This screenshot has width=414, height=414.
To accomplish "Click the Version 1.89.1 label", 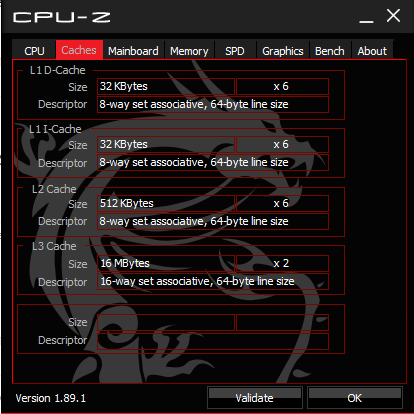I will 51,398.
